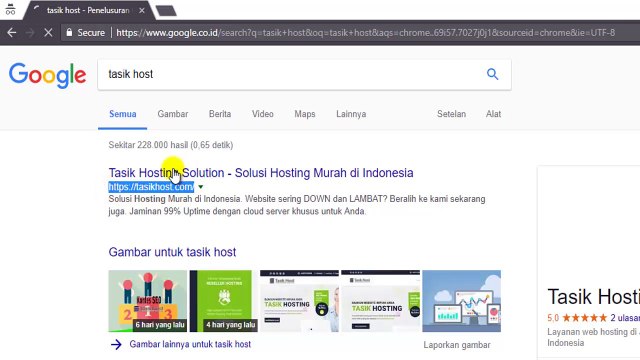Open a new tab button

point(166,11)
